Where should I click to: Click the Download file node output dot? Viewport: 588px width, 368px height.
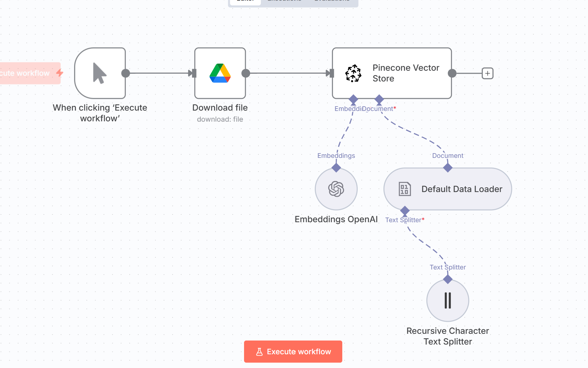pos(246,73)
